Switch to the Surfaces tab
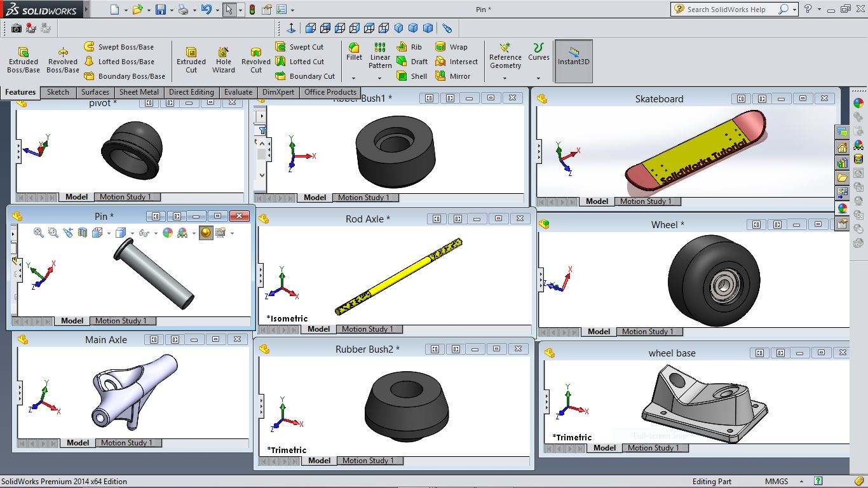The width and height of the screenshot is (868, 488). [95, 92]
